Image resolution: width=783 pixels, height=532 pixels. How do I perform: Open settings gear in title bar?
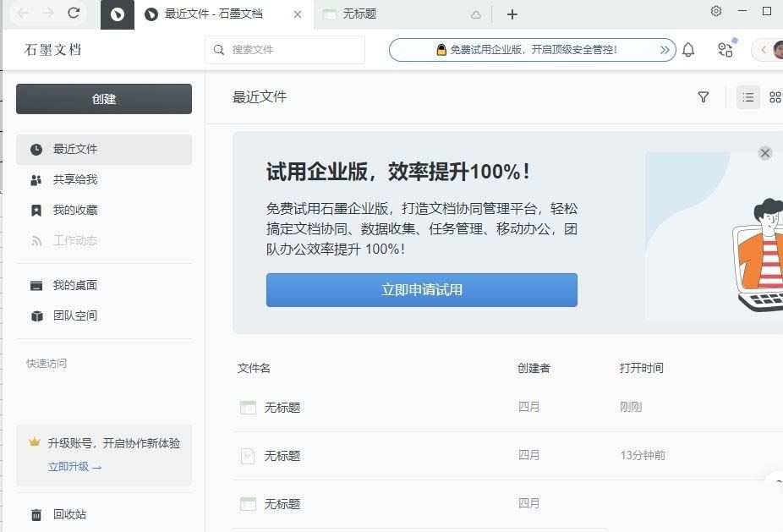(x=716, y=11)
